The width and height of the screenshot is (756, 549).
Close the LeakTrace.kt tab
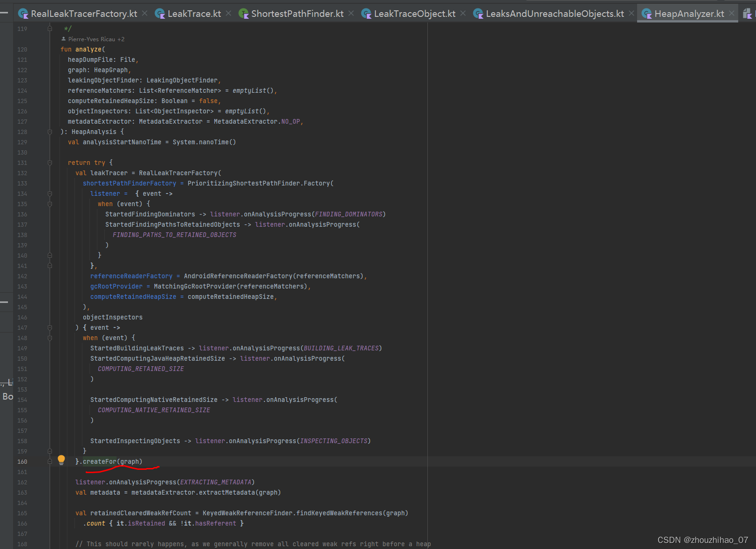pos(228,13)
